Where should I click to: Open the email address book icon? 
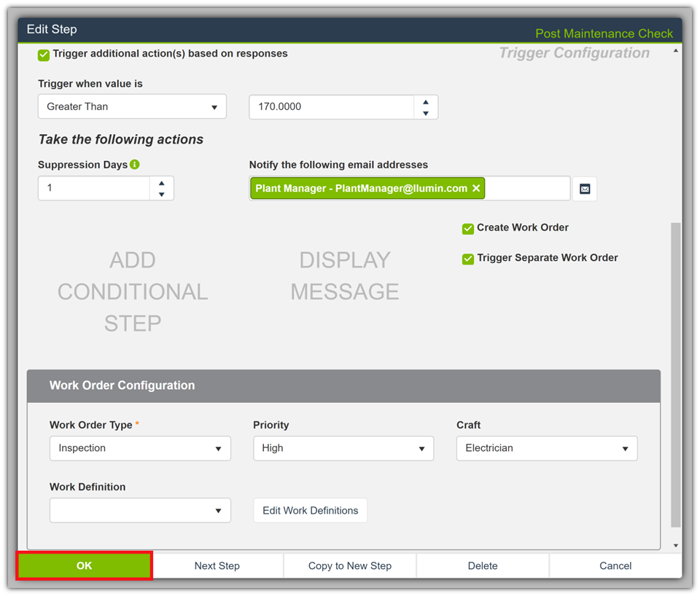pyautogui.click(x=585, y=189)
